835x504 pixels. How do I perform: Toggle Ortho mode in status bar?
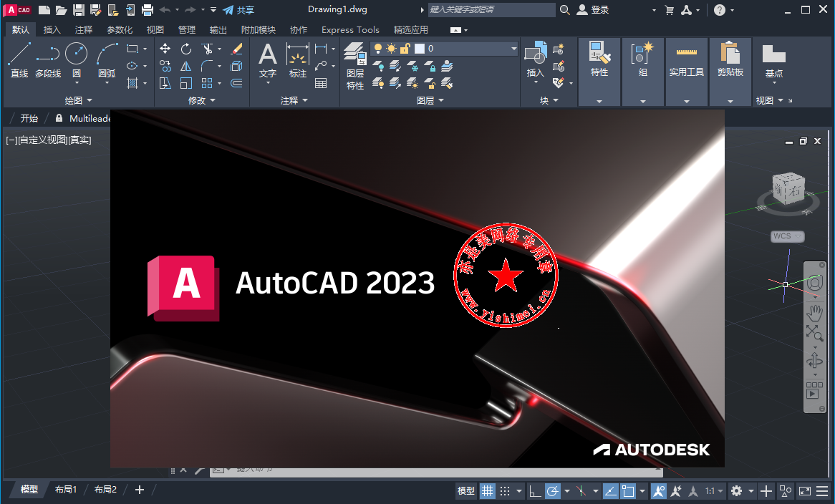(x=535, y=490)
